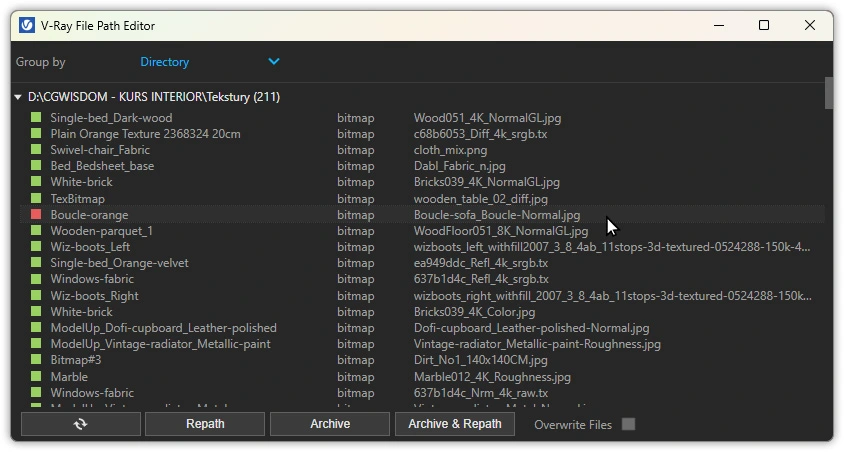Click green status icon beside Wiz-boots_Left
The width and height of the screenshot is (844, 452).
tap(35, 247)
